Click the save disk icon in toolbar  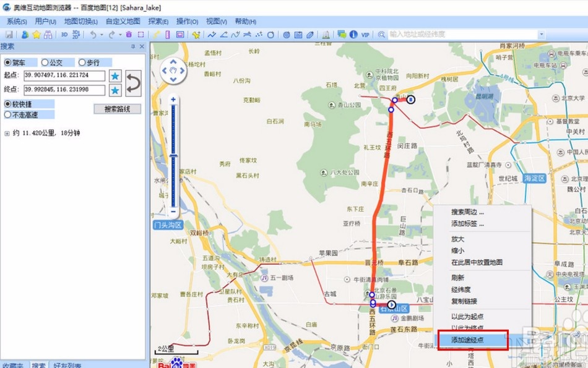(9, 35)
